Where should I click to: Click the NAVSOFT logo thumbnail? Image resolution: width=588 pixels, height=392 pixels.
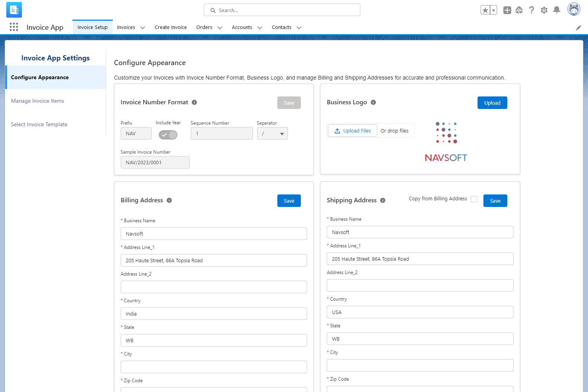446,142
